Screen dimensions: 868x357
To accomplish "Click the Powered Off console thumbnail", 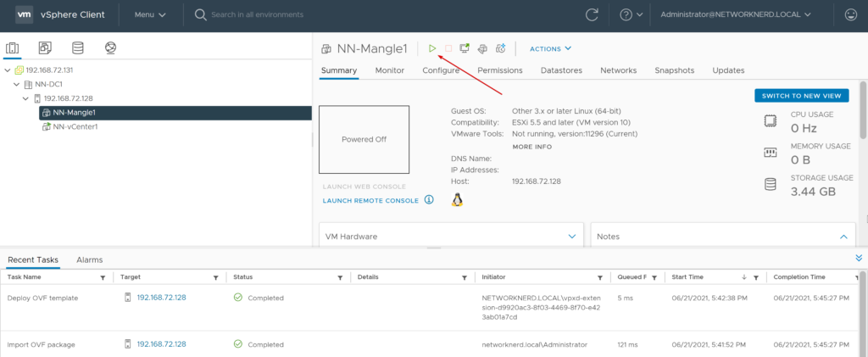I will click(x=364, y=139).
